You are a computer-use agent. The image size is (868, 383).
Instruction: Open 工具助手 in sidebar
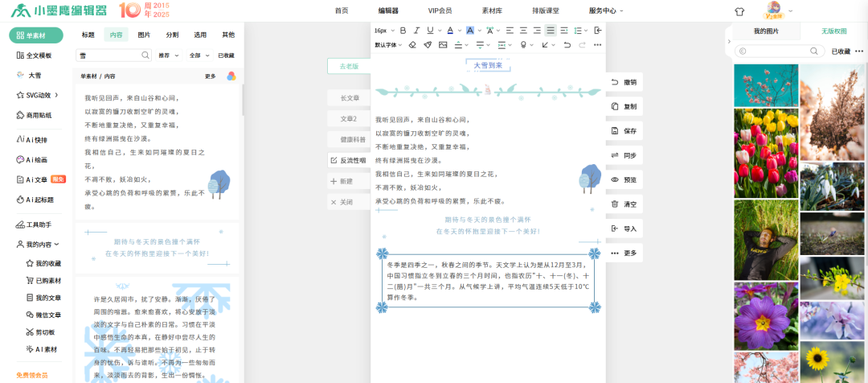tap(35, 224)
